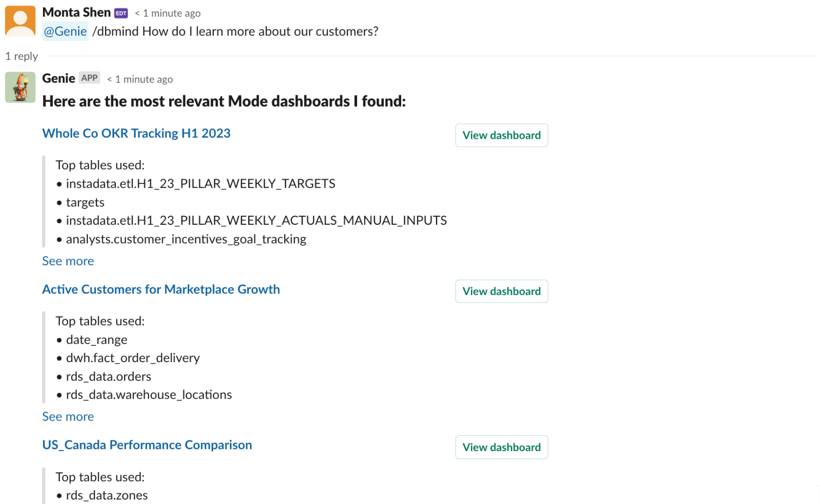Screen dimensions: 820x504
Task: Expand See more under Active Customers tables
Action: (x=68, y=417)
